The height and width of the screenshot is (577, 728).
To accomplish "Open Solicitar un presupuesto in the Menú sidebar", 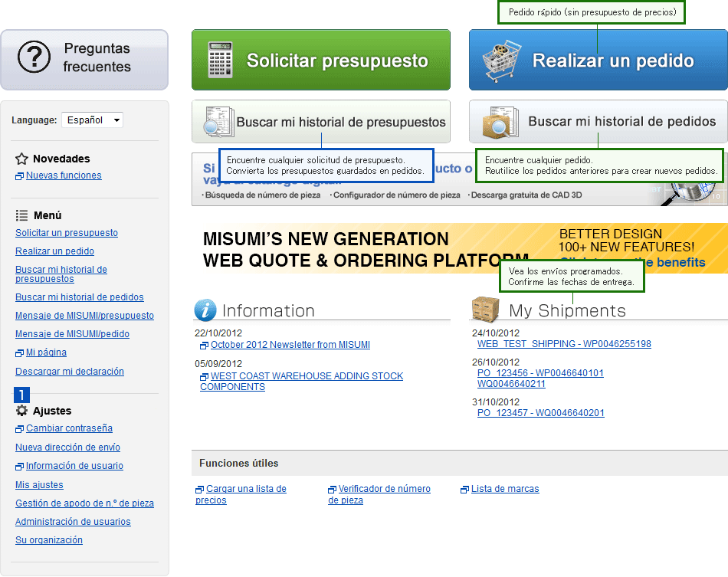I will (67, 233).
